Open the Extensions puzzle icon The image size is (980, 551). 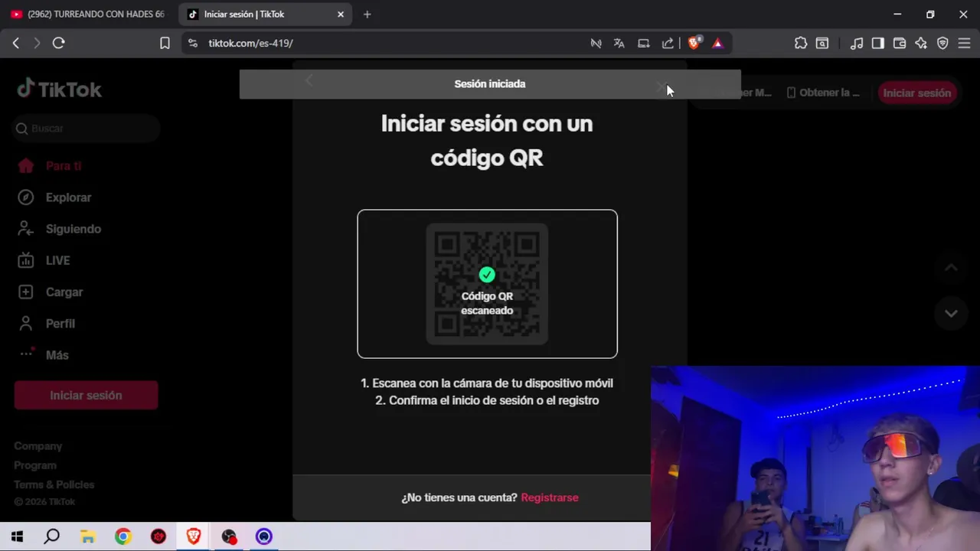pyautogui.click(x=801, y=44)
